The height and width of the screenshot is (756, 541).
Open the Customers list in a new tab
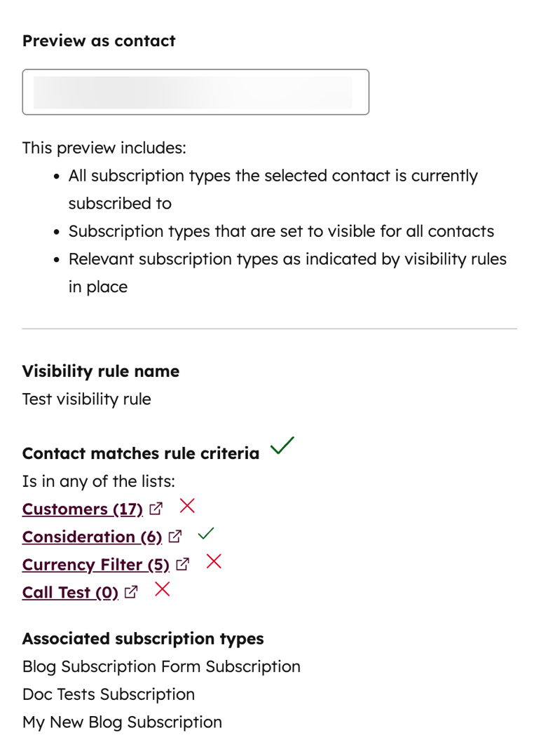coord(156,509)
